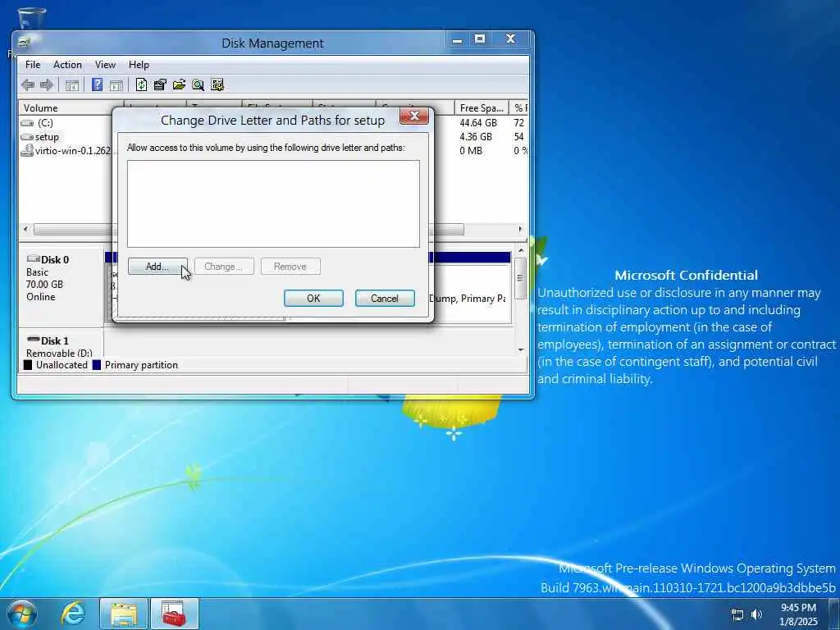Viewport: 840px width, 630px height.
Task: Select the setup volume drive icon
Action: [27, 137]
